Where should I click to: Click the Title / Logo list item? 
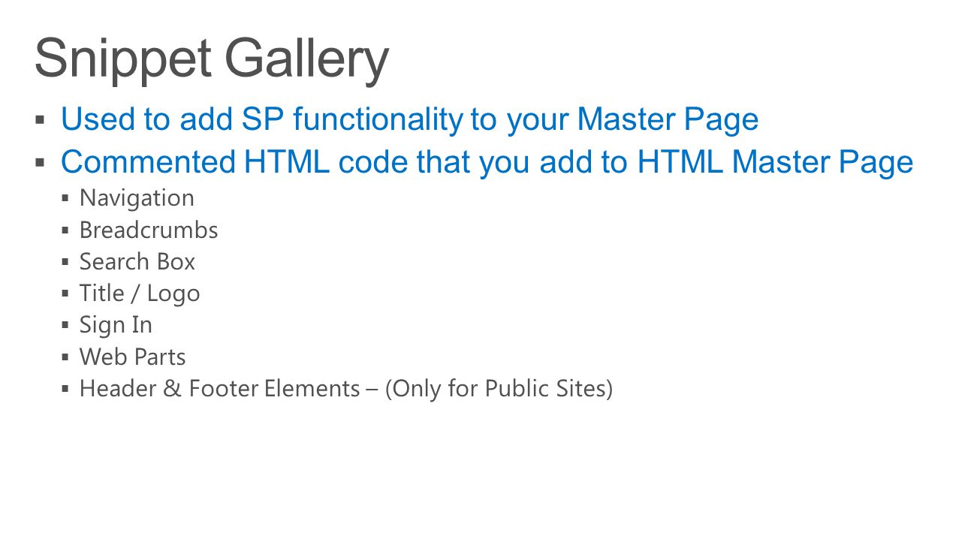(x=140, y=294)
